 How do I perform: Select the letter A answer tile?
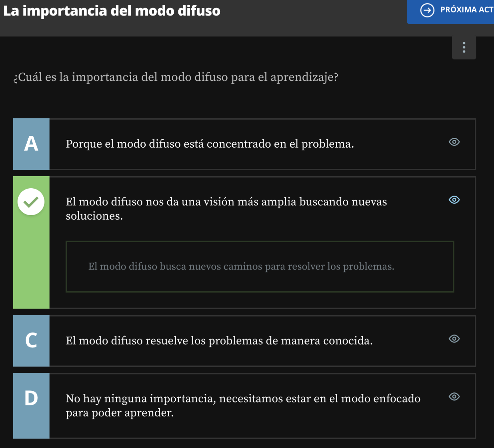click(31, 144)
